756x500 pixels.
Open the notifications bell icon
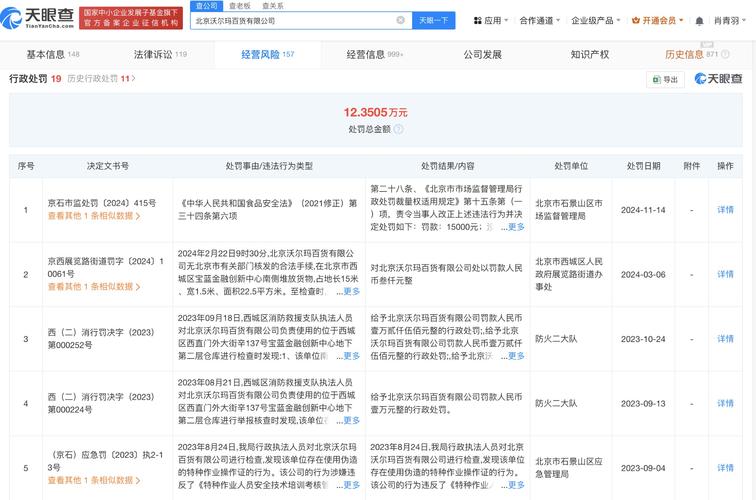tap(699, 21)
